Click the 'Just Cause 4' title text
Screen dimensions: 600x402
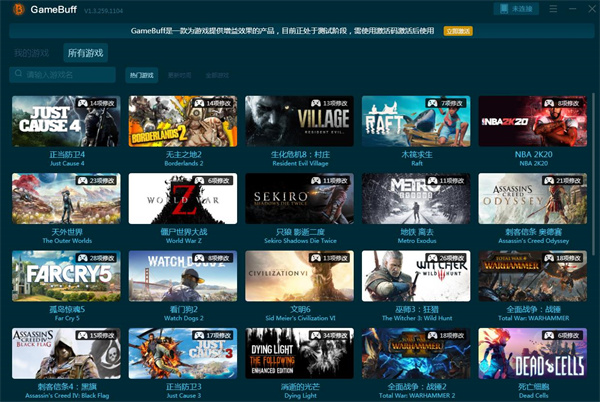pyautogui.click(x=67, y=164)
